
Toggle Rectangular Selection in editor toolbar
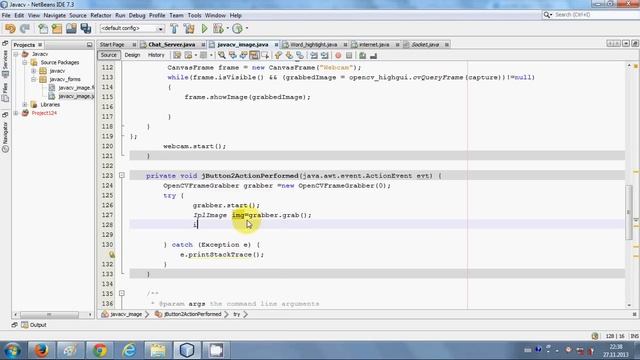(265, 55)
